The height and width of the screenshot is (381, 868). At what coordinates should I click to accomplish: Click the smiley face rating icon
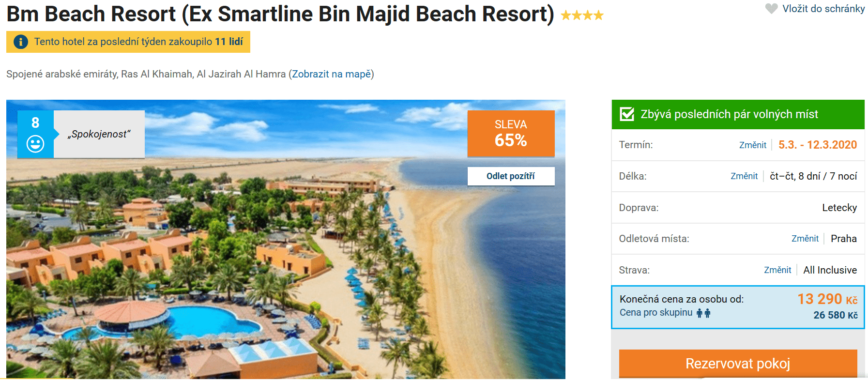35,144
